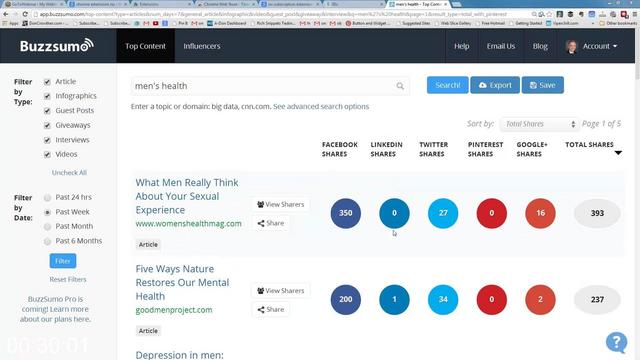Screen dimensions: 640x360
Task: Click Google+ shares circle showing 16
Action: pos(540,213)
